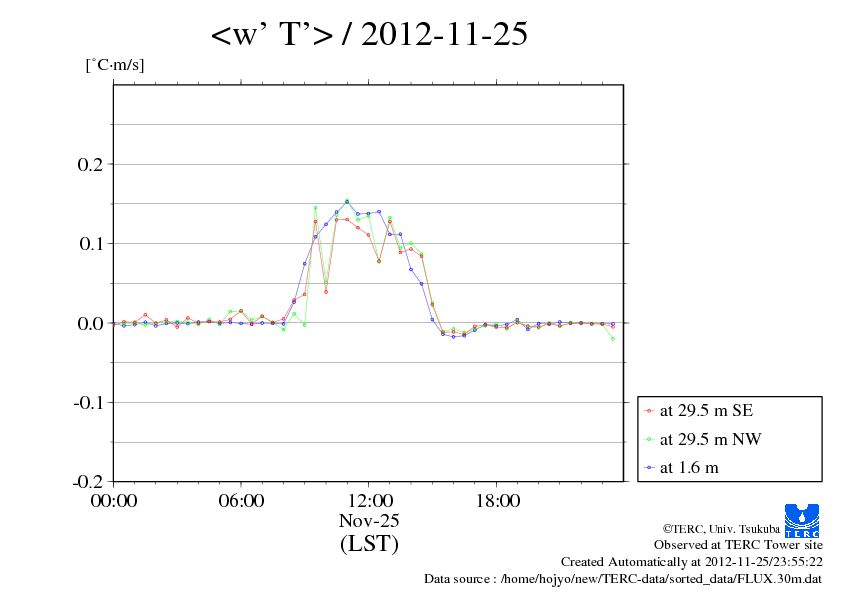Viewport: 842px width, 595px height.
Task: Click the (LST) timezone label
Action: [369, 544]
